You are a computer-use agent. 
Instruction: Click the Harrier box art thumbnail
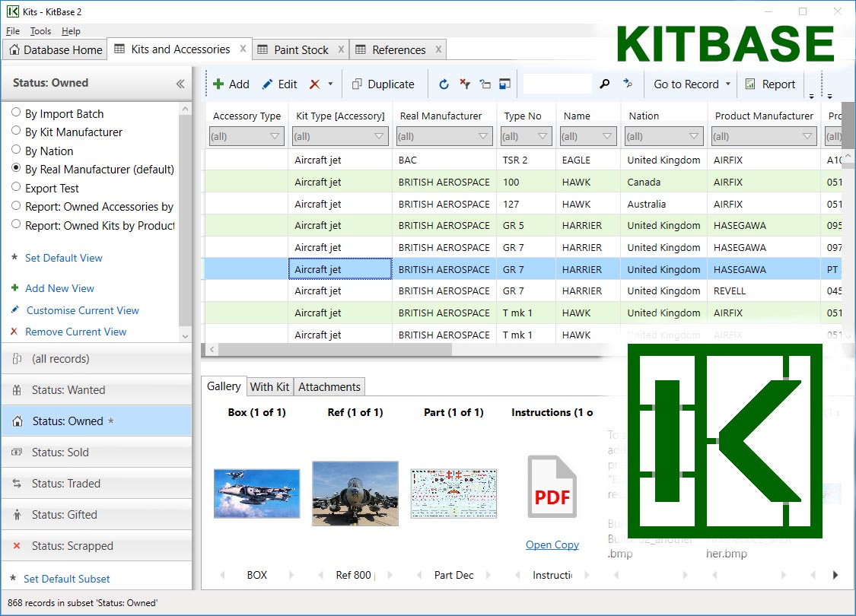click(x=256, y=494)
